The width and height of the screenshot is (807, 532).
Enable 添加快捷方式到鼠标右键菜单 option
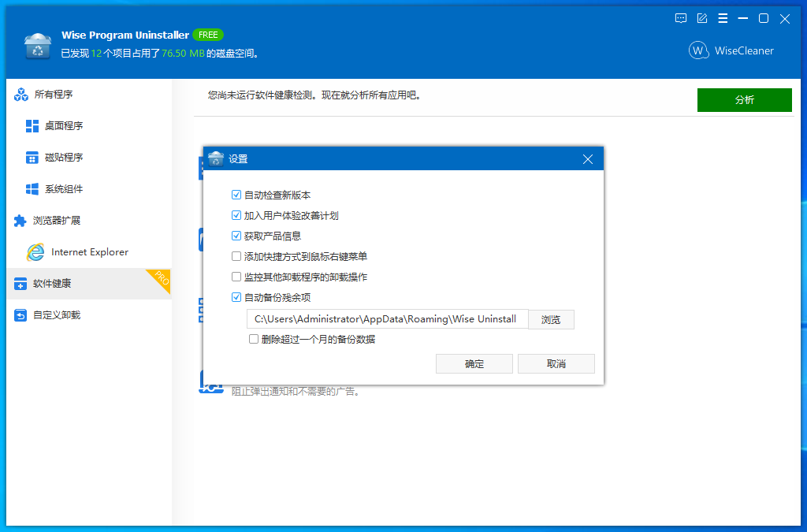(236, 255)
